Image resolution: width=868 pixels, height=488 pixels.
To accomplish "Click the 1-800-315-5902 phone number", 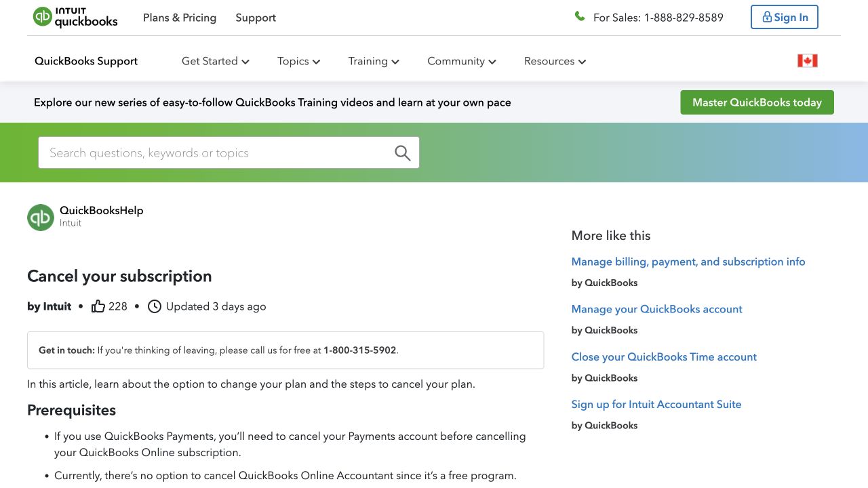I will click(359, 350).
